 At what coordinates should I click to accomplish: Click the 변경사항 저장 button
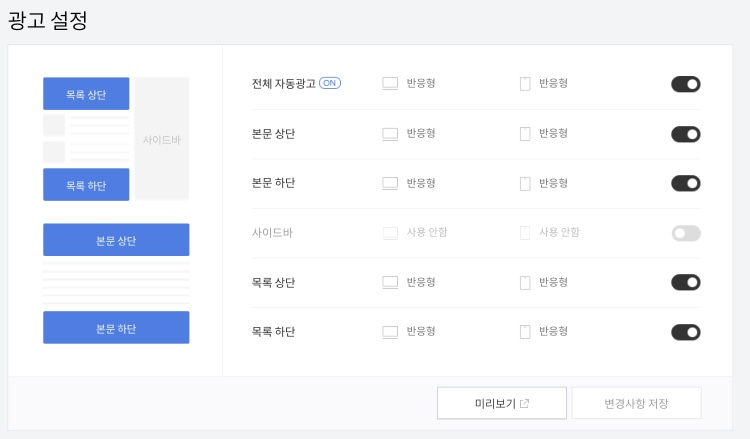tap(636, 403)
